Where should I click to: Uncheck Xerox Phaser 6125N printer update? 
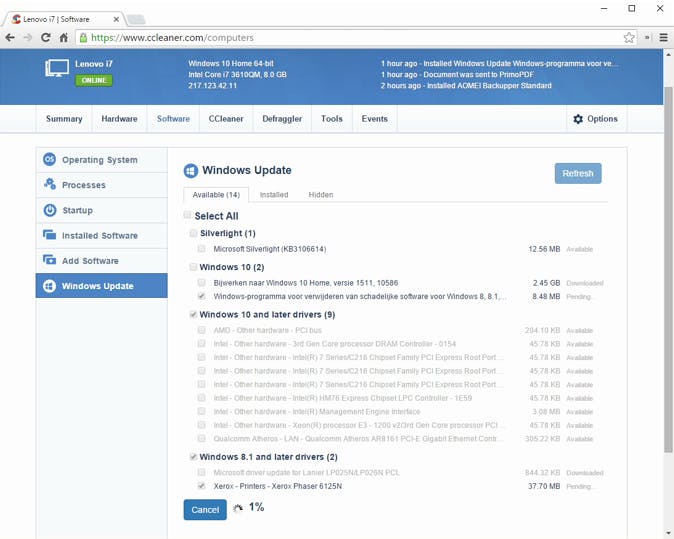tap(201, 486)
